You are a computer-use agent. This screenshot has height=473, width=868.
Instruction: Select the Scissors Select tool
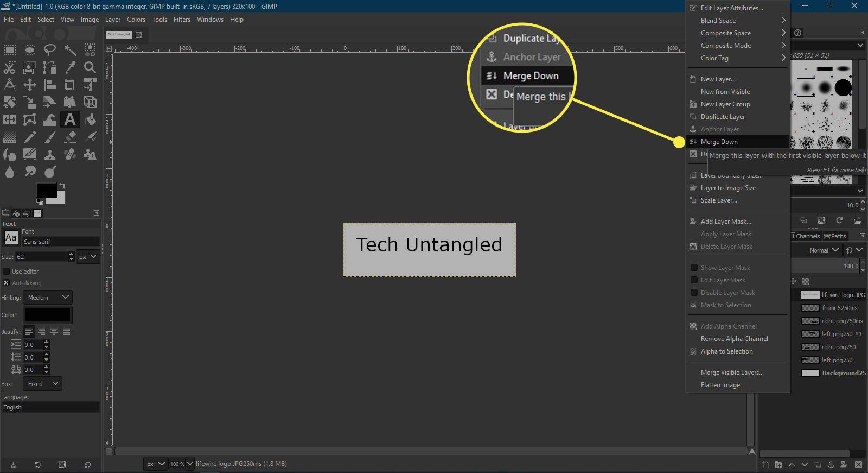[x=10, y=67]
